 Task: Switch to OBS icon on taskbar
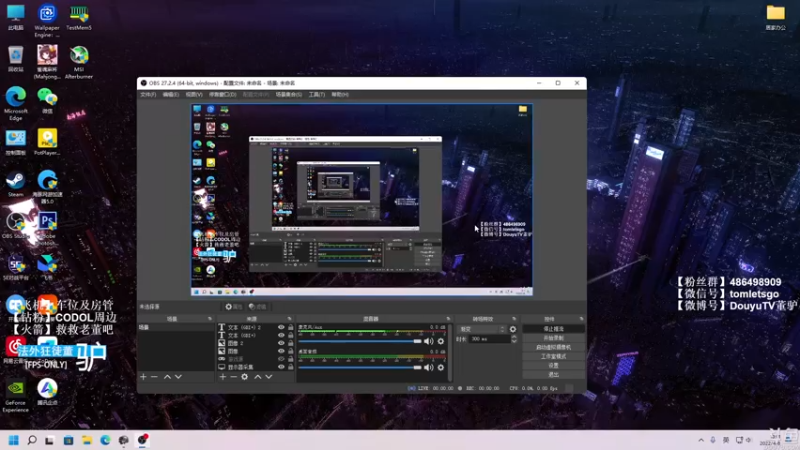pyautogui.click(x=143, y=440)
